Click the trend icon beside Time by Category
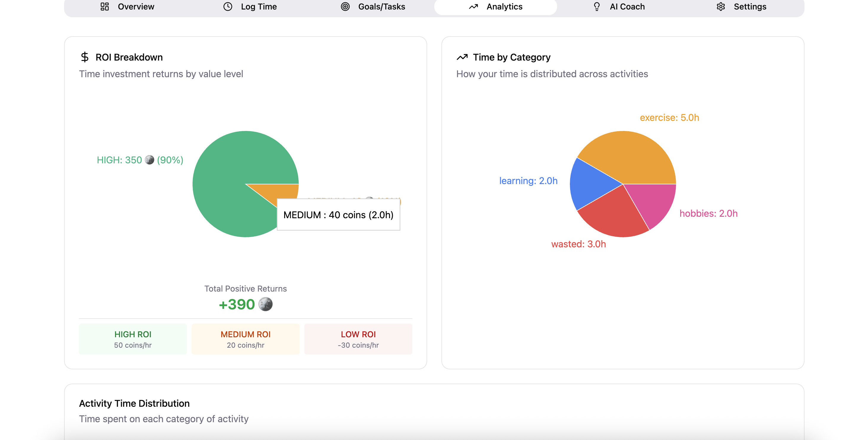Viewport: 868px width, 440px height. click(x=462, y=57)
